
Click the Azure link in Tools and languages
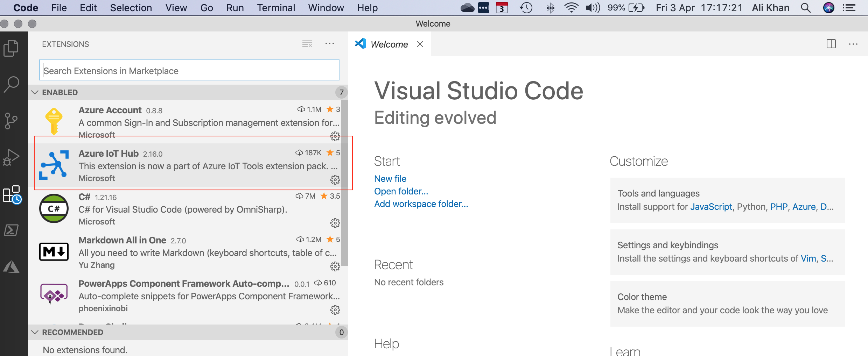[x=804, y=207]
